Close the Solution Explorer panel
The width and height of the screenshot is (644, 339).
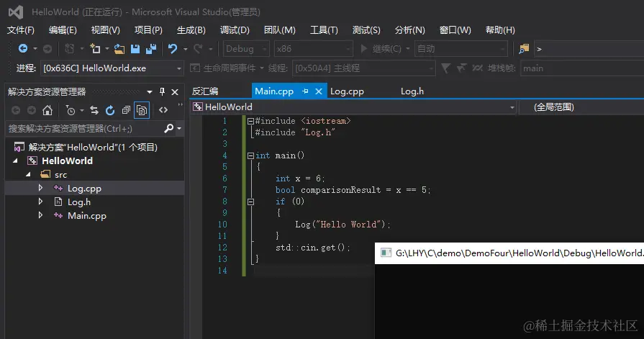175,91
